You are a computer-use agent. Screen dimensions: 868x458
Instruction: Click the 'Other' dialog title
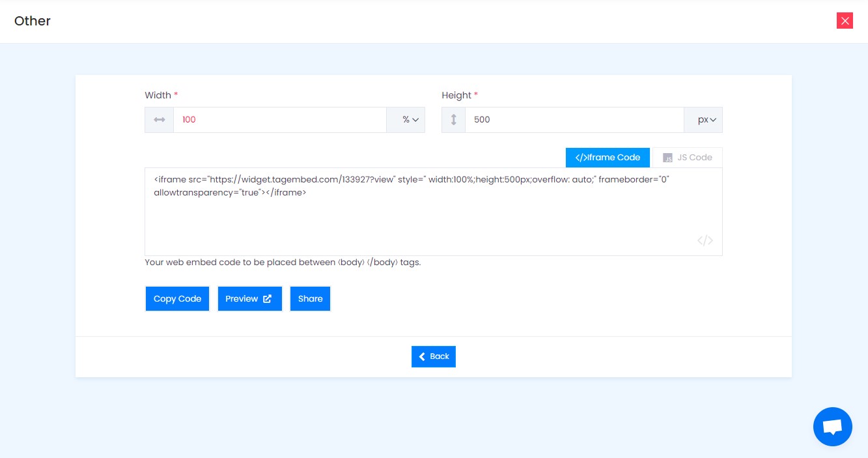point(33,21)
